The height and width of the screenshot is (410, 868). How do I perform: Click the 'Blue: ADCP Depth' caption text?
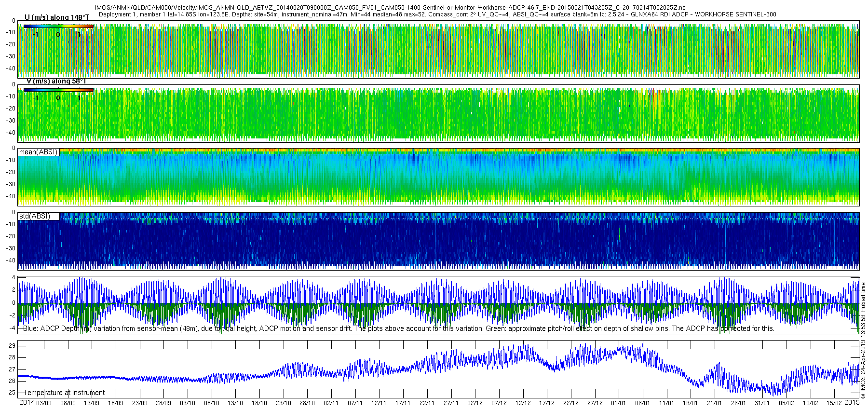click(399, 328)
